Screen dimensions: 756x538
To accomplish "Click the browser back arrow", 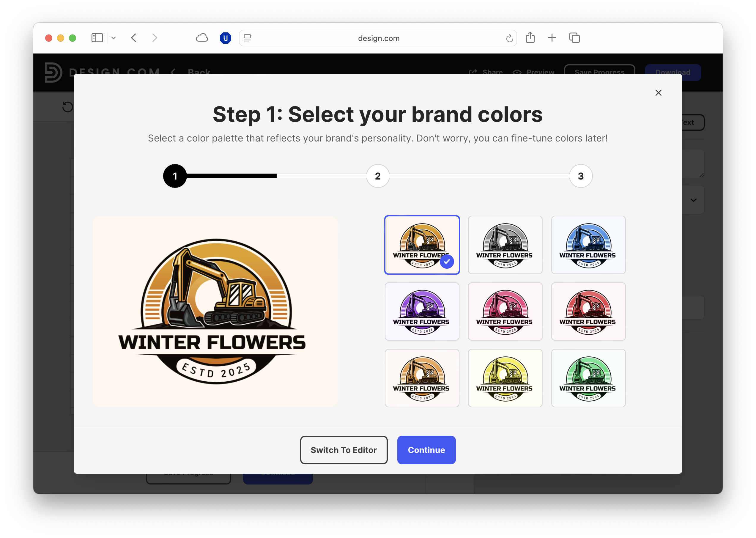I will [x=134, y=38].
